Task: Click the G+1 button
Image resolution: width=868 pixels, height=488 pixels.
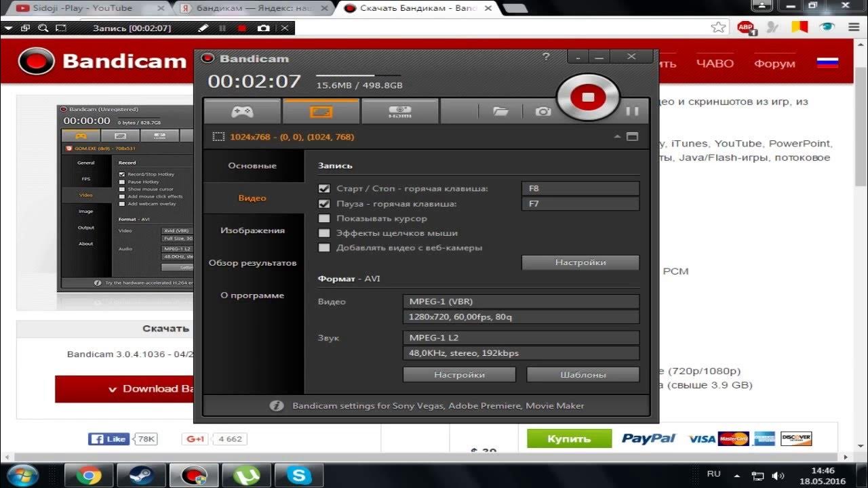Action: coord(195,439)
